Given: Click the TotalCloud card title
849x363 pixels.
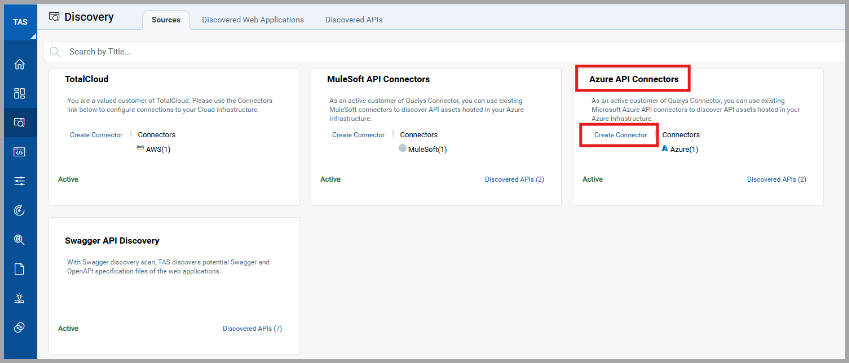Looking at the screenshot, I should [x=87, y=79].
